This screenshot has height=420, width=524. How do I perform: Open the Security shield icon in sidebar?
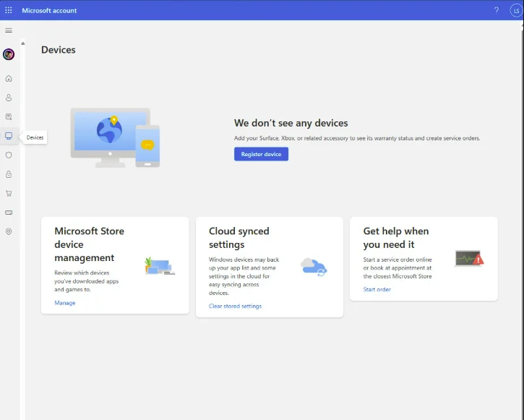(x=9, y=155)
